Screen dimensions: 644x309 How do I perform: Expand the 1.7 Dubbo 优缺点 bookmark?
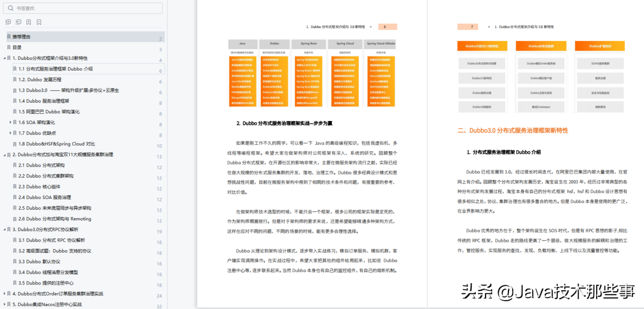10,133
